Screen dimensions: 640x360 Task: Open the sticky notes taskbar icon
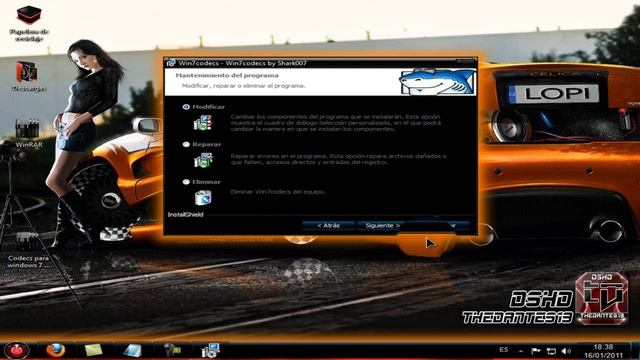tap(93, 350)
